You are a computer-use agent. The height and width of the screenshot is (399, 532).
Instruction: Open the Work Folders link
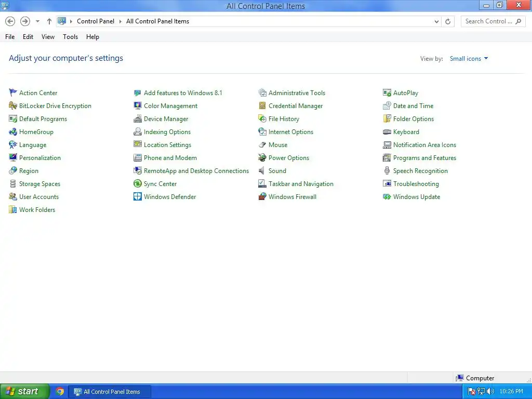point(37,210)
